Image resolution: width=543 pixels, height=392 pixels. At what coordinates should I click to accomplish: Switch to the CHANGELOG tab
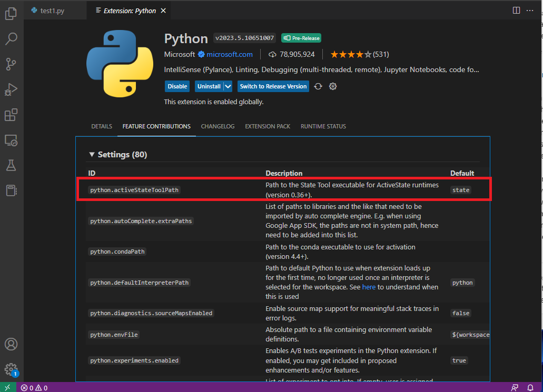click(x=218, y=126)
